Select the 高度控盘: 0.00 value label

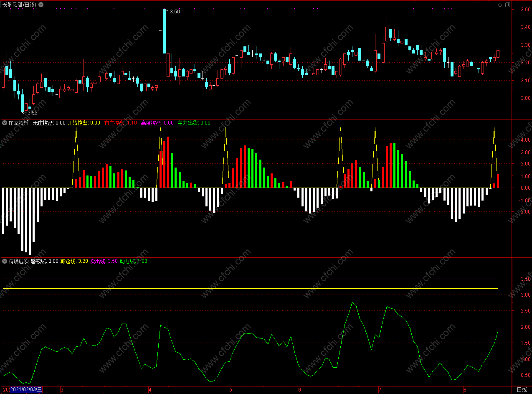[157, 123]
